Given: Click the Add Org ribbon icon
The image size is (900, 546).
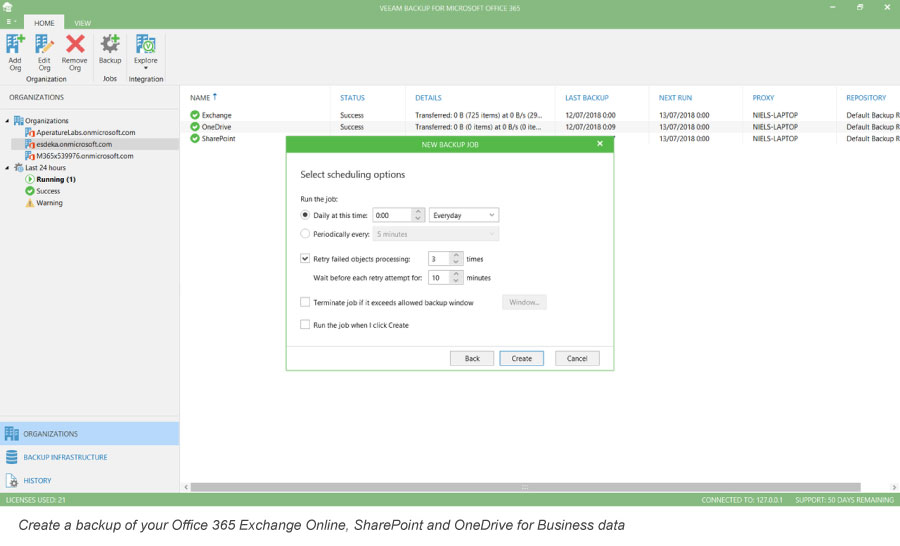Looking at the screenshot, I should [15, 44].
